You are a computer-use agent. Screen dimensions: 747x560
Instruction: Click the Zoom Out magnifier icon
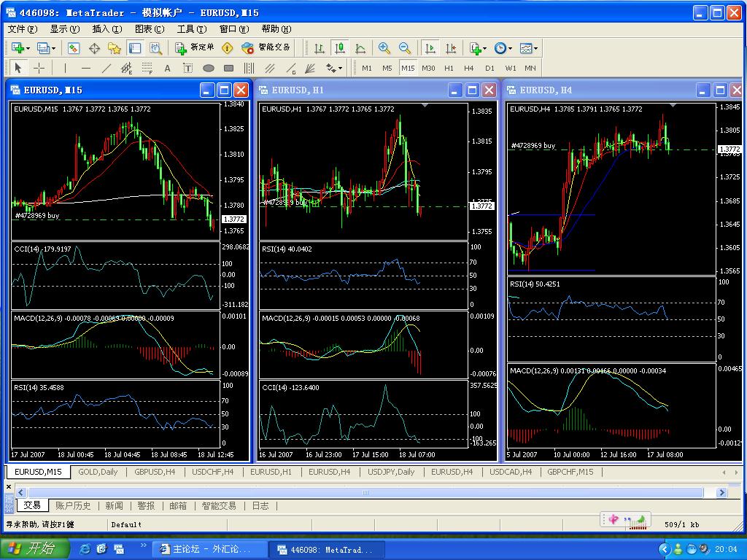(404, 48)
